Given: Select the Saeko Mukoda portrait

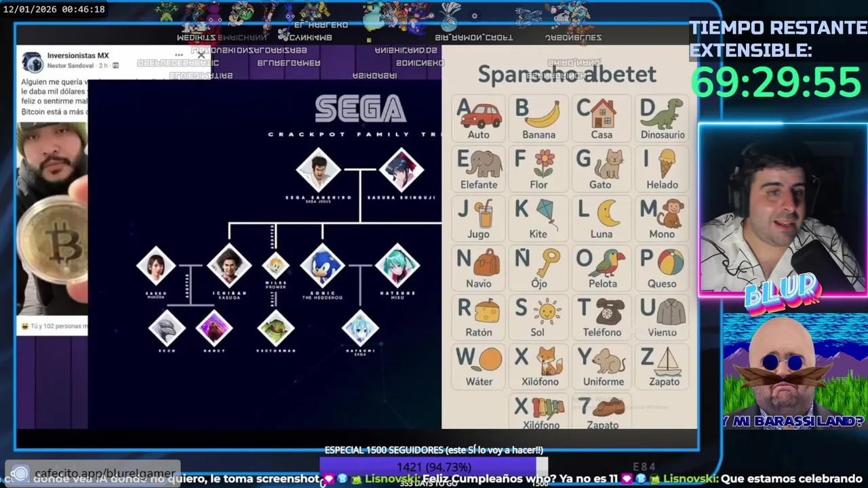Looking at the screenshot, I should pos(156,265).
